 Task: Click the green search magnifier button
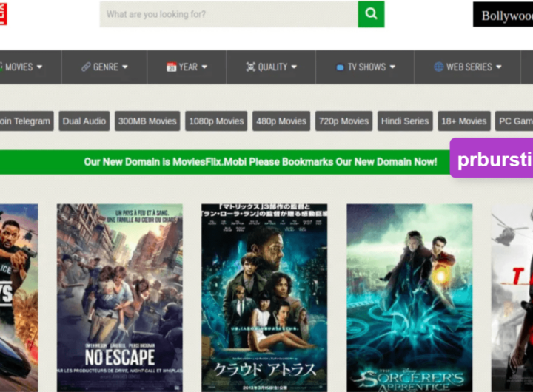371,14
